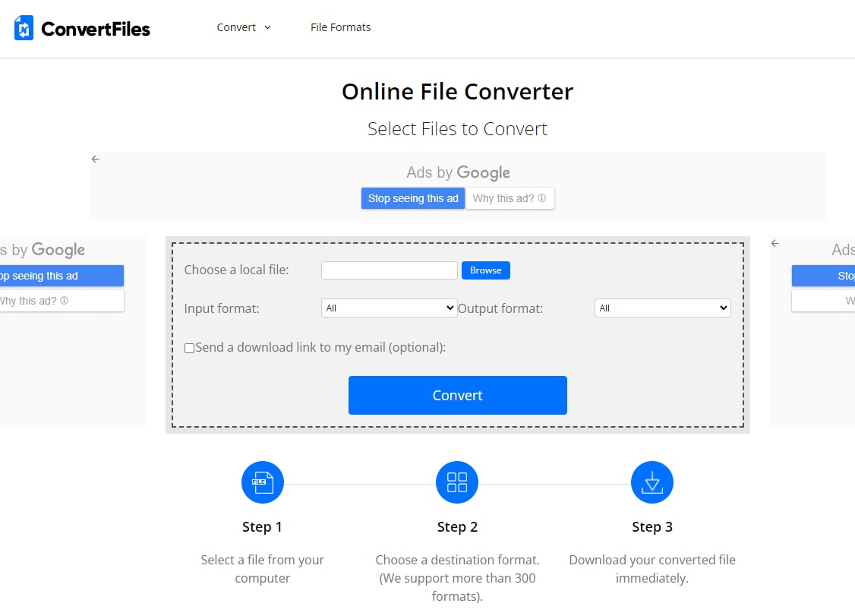Viewport: 855px width, 616px height.
Task: Click the Choose a local file label
Action: 237,270
